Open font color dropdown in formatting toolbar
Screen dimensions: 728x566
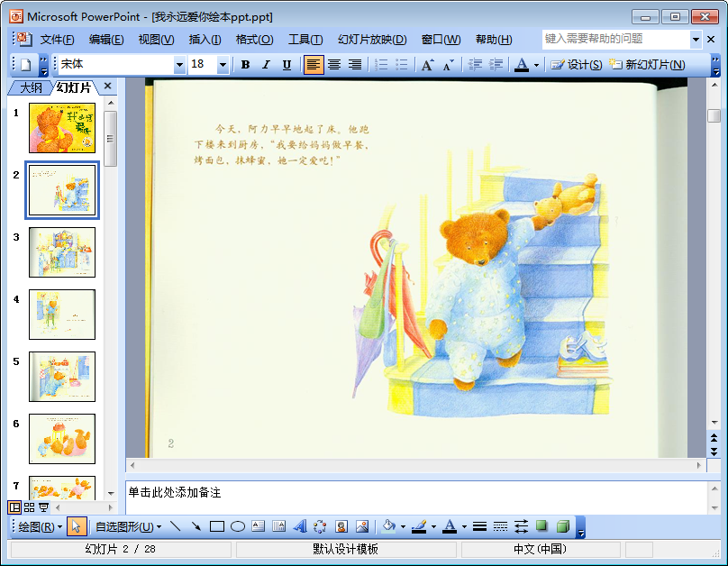[536, 65]
